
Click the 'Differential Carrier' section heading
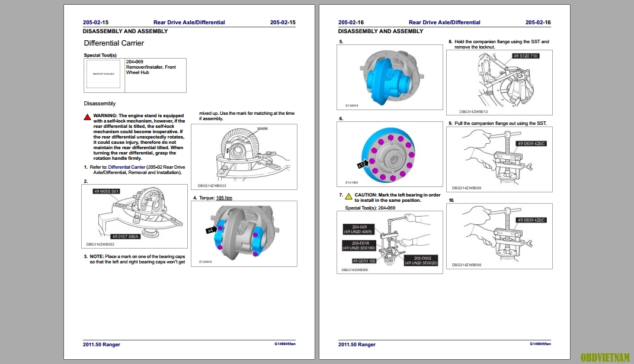click(114, 43)
